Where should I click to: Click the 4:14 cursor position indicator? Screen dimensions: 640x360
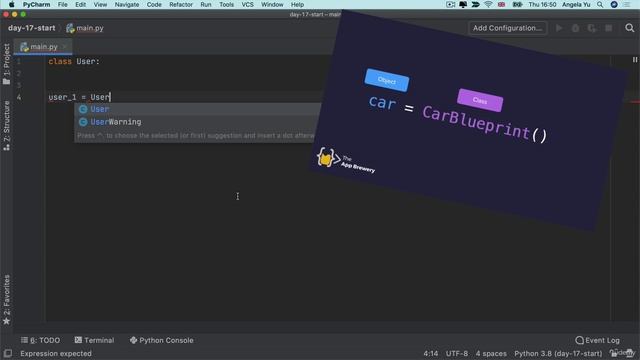[431, 353]
